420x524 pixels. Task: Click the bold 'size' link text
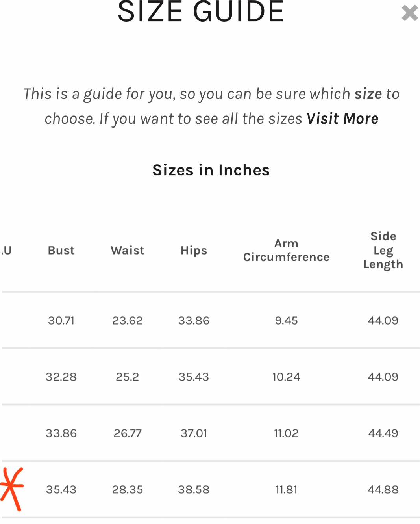(x=368, y=94)
